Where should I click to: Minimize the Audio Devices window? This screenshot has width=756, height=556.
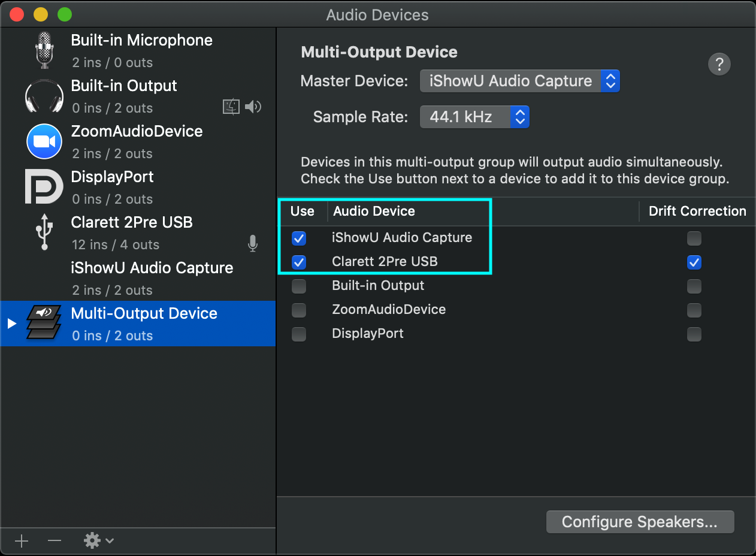41,14
